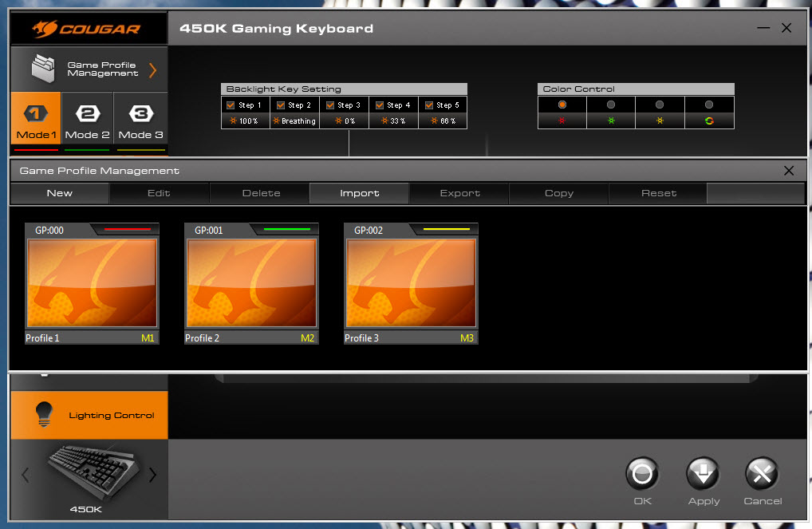The image size is (812, 529).
Task: Click Edit in the profile toolbar
Action: (x=159, y=193)
